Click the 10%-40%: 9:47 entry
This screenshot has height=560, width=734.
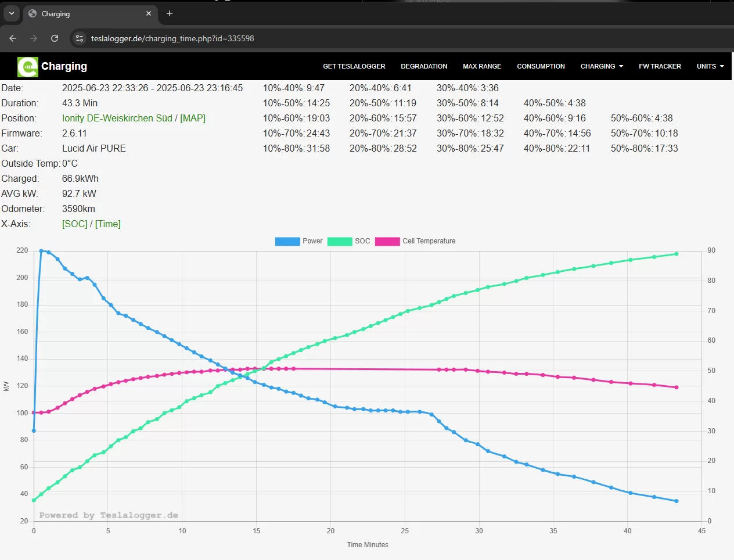point(294,88)
